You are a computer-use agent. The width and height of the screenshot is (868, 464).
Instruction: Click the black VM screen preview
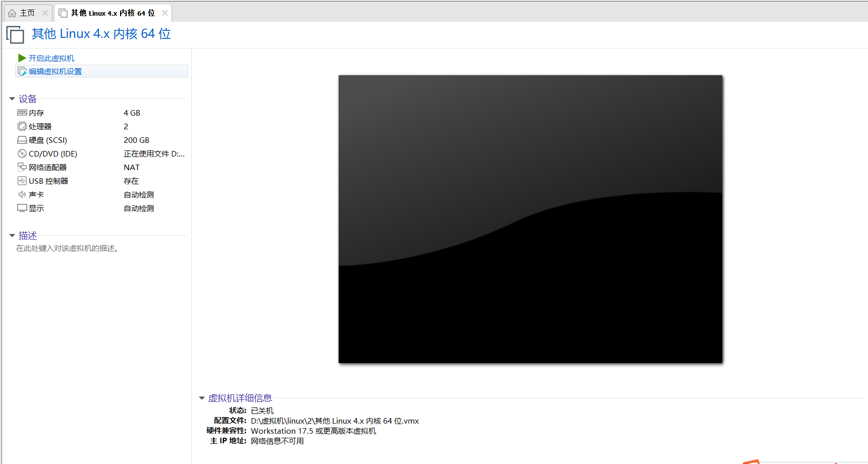point(530,219)
